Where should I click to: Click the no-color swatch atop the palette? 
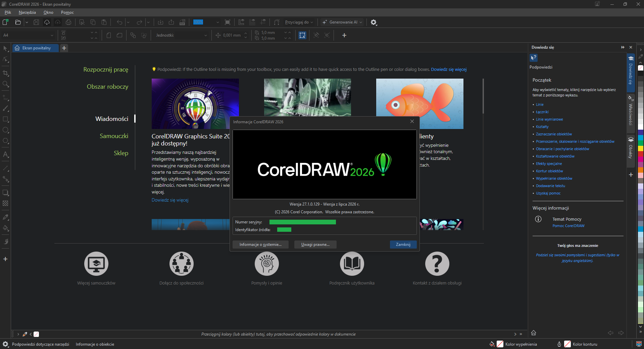pyautogui.click(x=641, y=68)
